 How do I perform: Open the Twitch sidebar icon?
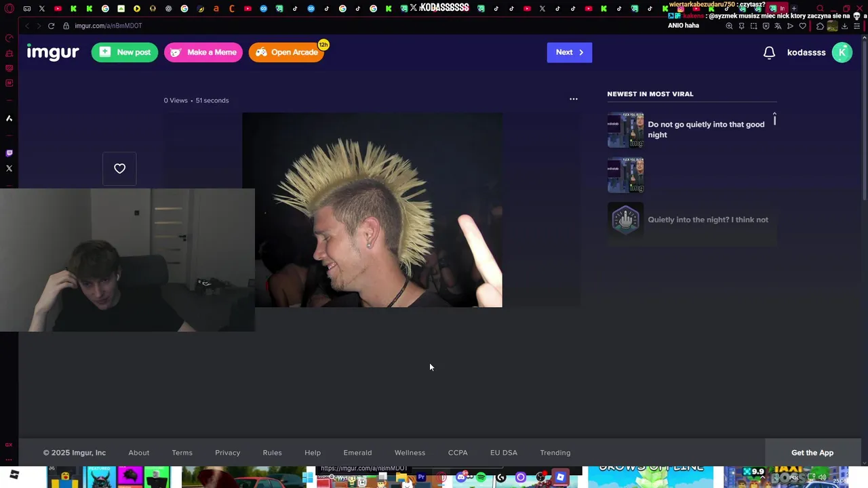click(9, 153)
